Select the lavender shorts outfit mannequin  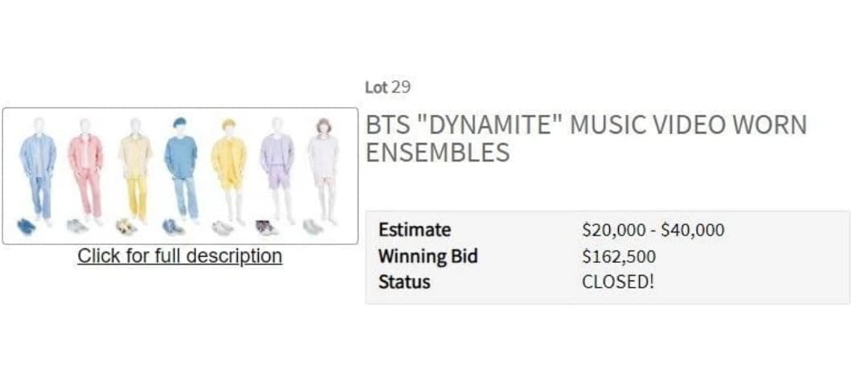click(x=277, y=170)
